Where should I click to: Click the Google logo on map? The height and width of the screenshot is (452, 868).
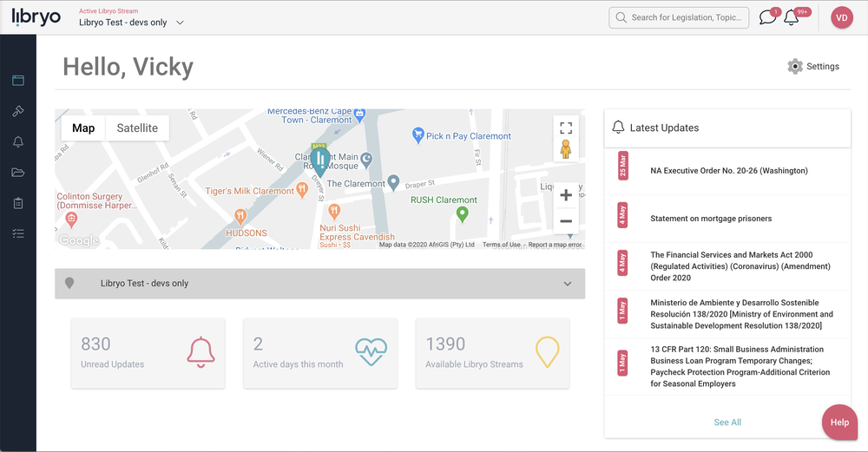[79, 240]
